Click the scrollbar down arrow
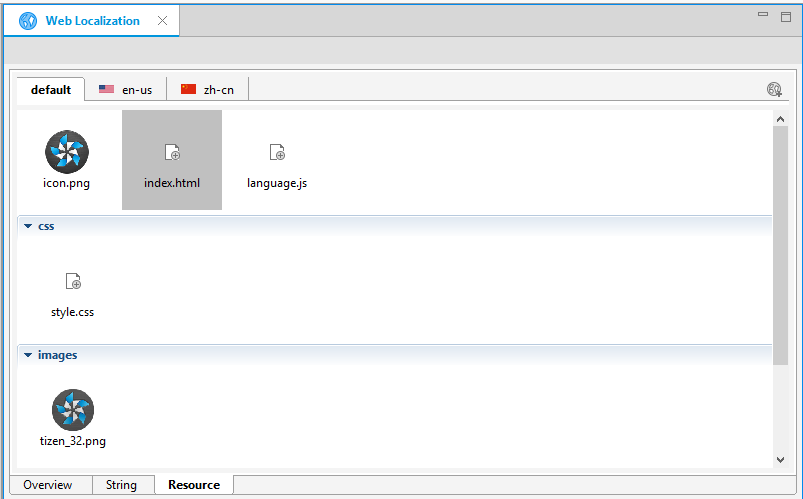The width and height of the screenshot is (803, 499). (x=781, y=459)
